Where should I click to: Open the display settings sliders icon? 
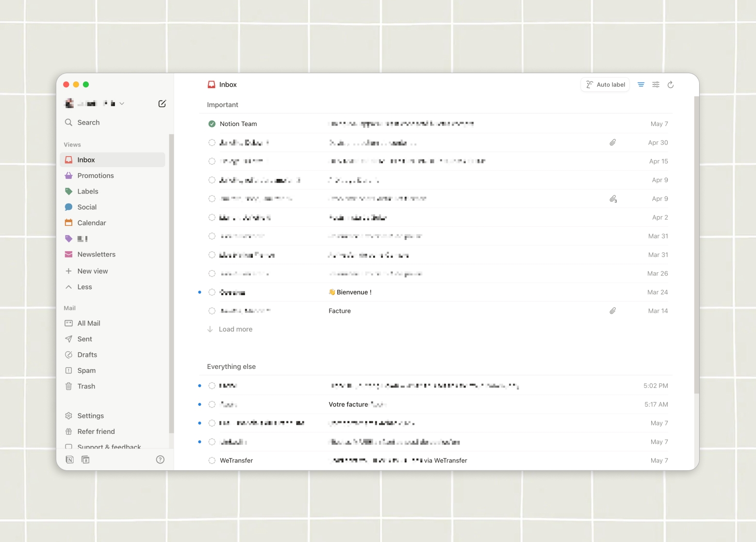click(x=656, y=84)
